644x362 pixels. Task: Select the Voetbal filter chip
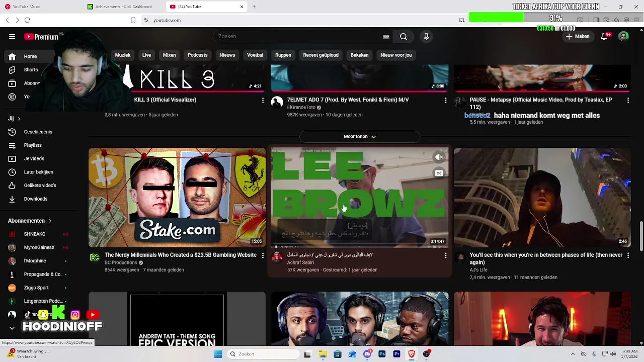click(255, 55)
